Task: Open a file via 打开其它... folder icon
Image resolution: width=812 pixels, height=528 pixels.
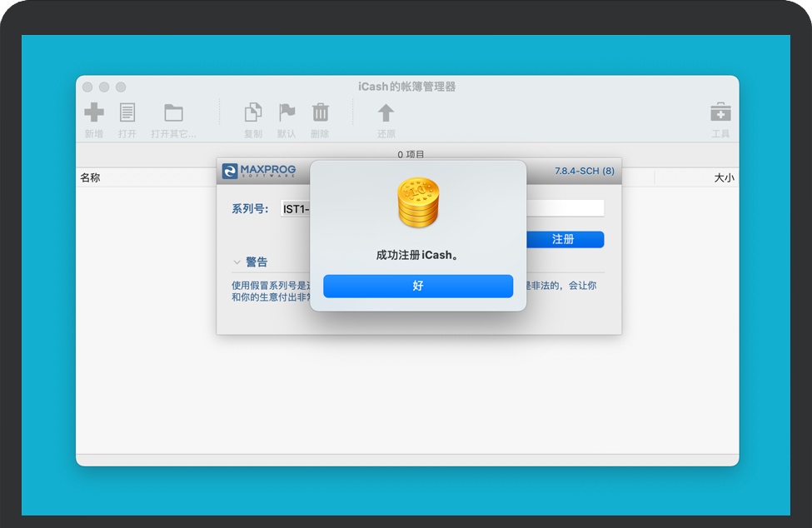Action: point(172,112)
